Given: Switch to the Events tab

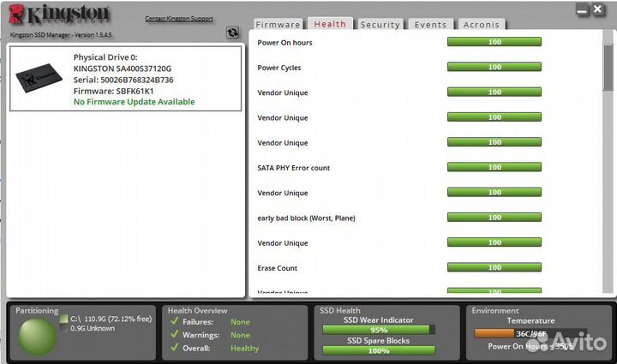Looking at the screenshot, I should 430,24.
